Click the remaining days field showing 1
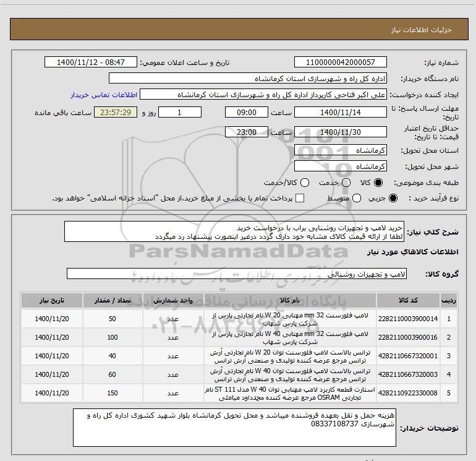 coord(180,112)
